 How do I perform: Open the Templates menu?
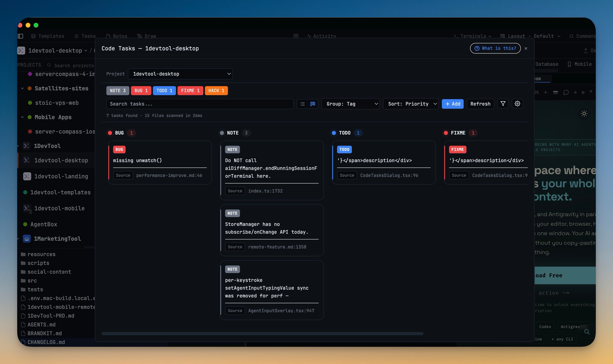[x=48, y=36]
